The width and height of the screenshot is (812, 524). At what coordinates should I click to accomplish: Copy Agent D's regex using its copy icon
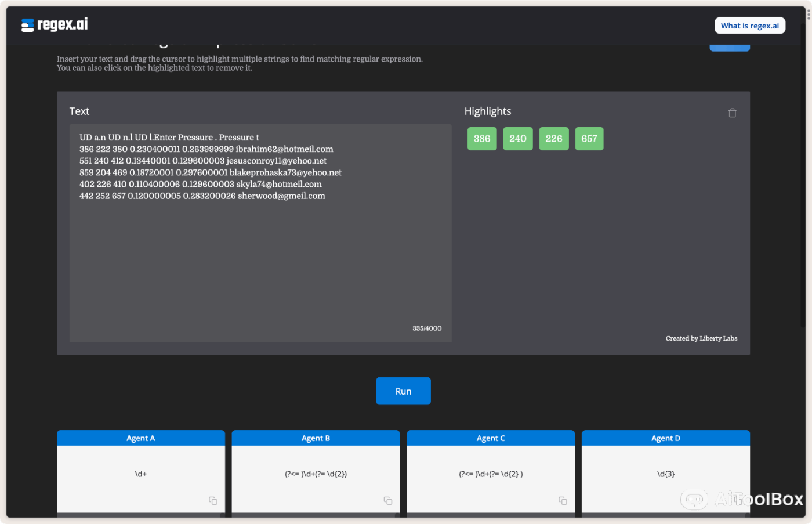(x=738, y=500)
